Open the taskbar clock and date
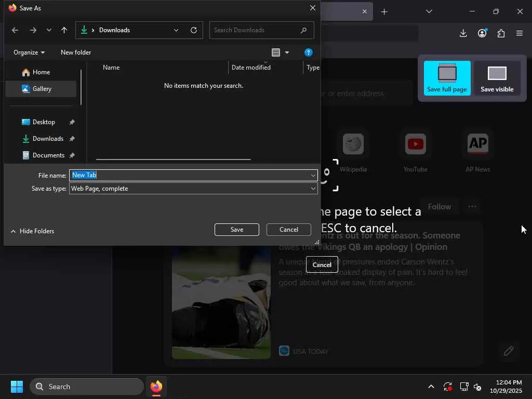The width and height of the screenshot is (532, 399). [x=506, y=387]
